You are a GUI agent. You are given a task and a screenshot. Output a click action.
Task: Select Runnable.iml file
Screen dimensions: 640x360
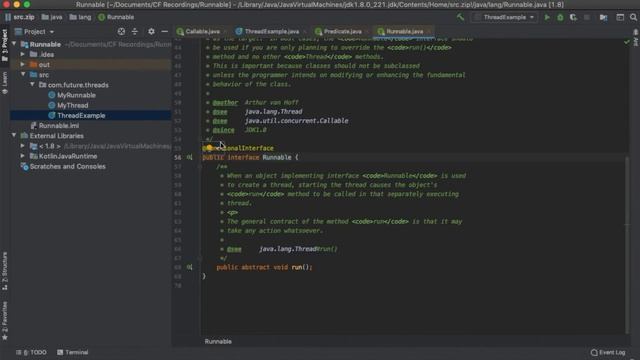[59, 125]
